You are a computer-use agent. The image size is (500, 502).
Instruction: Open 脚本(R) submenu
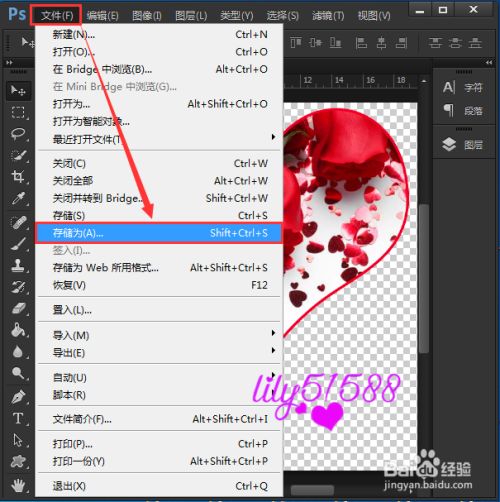[x=159, y=395]
